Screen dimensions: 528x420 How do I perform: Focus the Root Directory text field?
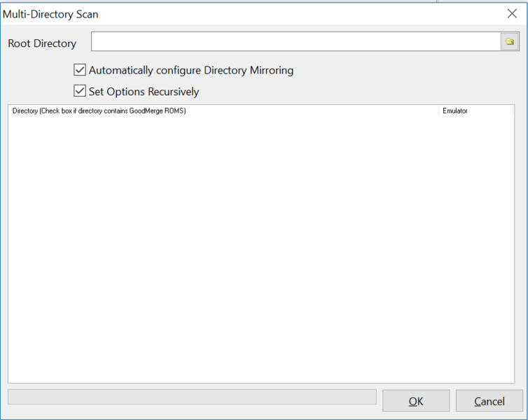coord(294,42)
